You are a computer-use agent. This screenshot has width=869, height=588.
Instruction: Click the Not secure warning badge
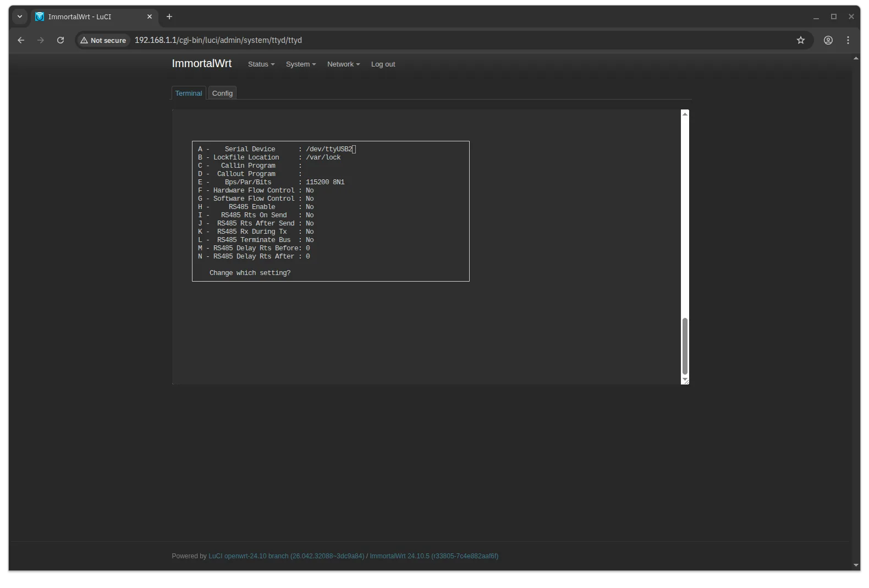coord(103,40)
